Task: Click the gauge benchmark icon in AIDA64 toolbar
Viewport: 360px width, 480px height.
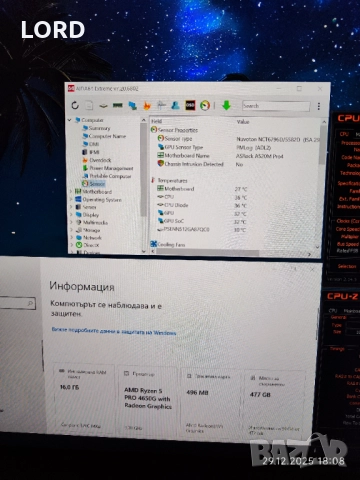Action: pos(205,105)
